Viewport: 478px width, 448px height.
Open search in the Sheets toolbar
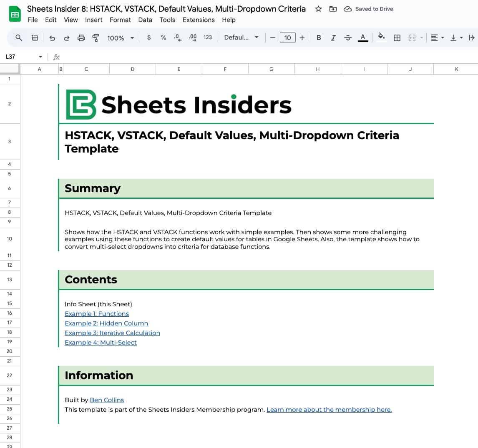(19, 38)
